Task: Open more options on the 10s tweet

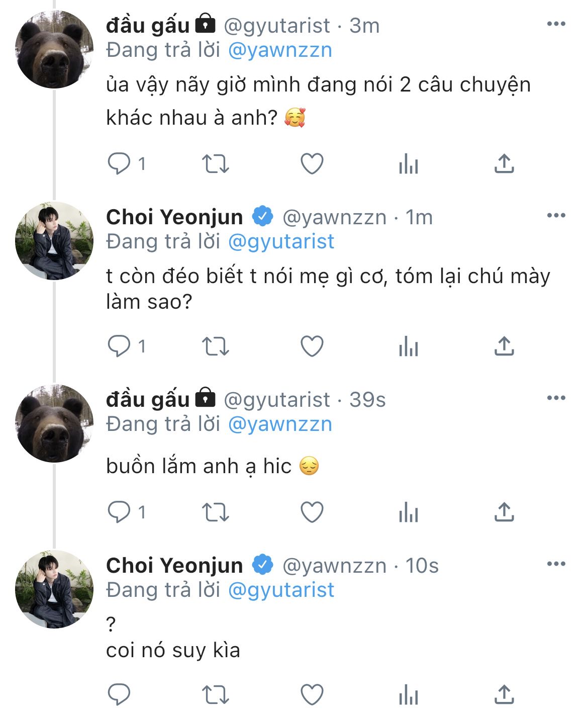Action: pyautogui.click(x=556, y=564)
